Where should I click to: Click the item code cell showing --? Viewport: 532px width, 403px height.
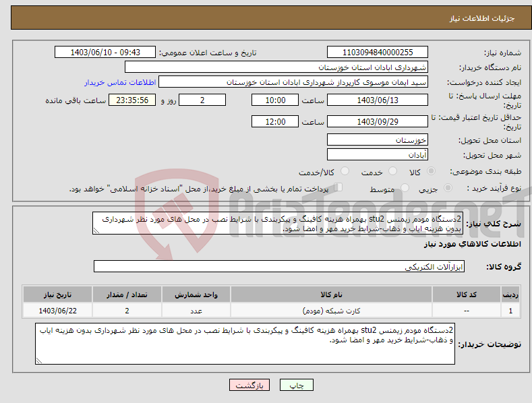467,311
